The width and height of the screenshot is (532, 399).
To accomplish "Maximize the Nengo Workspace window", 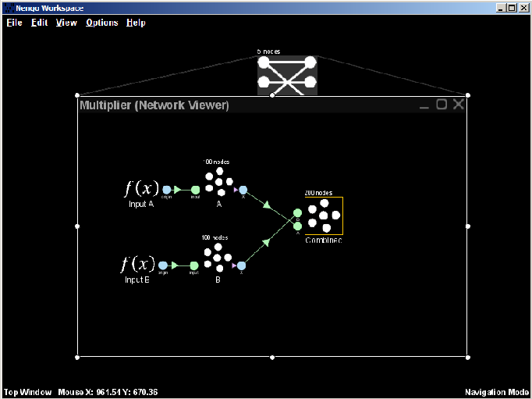I will click(x=512, y=8).
